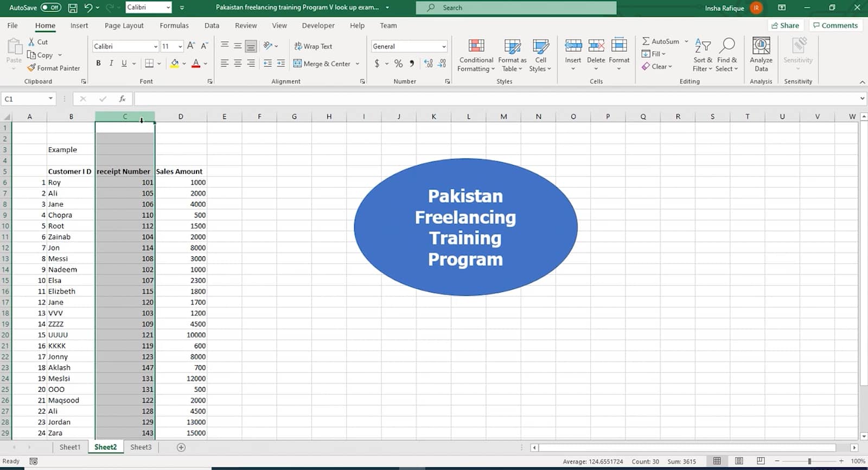Expand the General number format dropdown
This screenshot has height=470, width=868.
(x=444, y=47)
